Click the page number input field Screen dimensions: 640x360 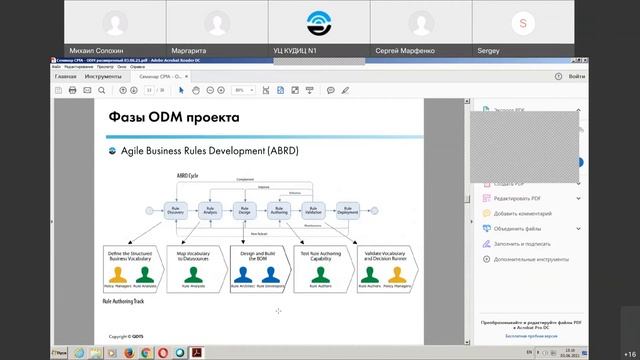(x=149, y=90)
